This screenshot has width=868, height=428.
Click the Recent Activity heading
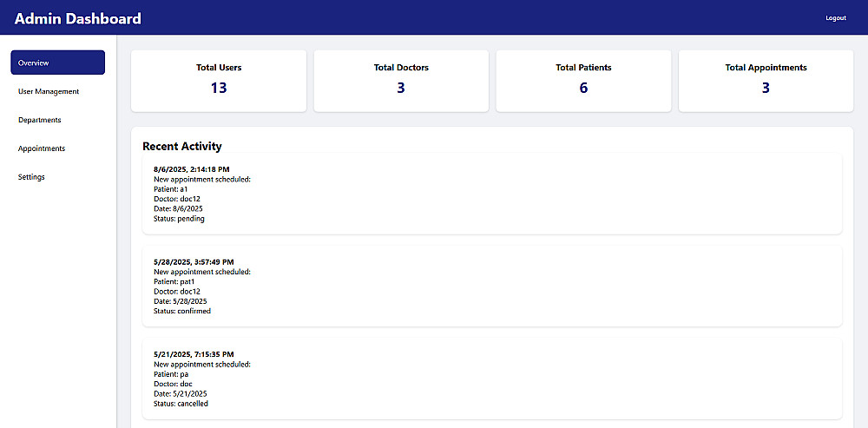point(182,146)
